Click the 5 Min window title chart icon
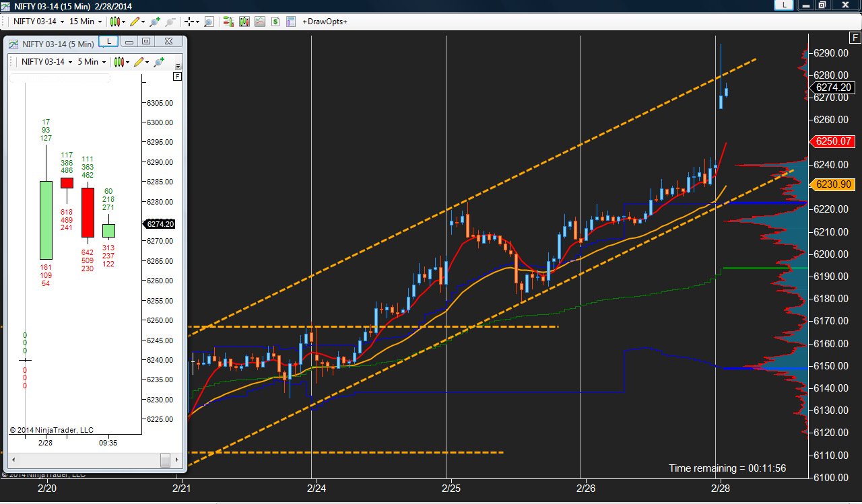Image resolution: width=862 pixels, height=504 pixels. [x=13, y=44]
